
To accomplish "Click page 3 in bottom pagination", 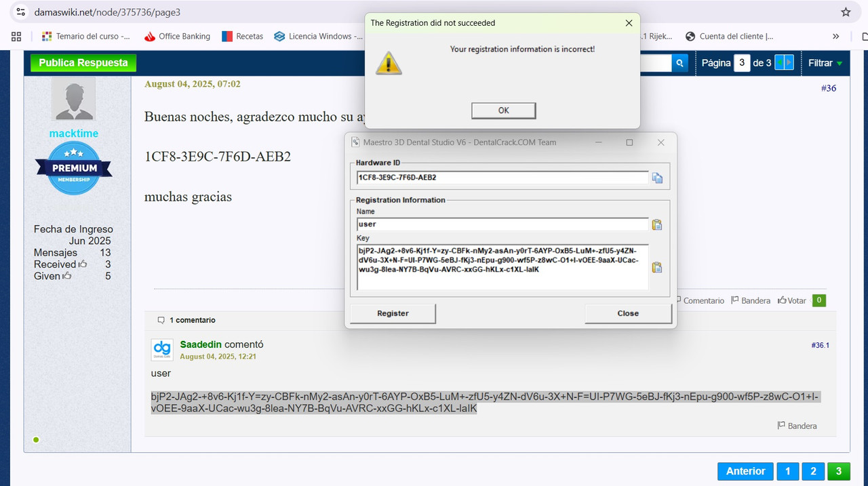I will point(839,471).
